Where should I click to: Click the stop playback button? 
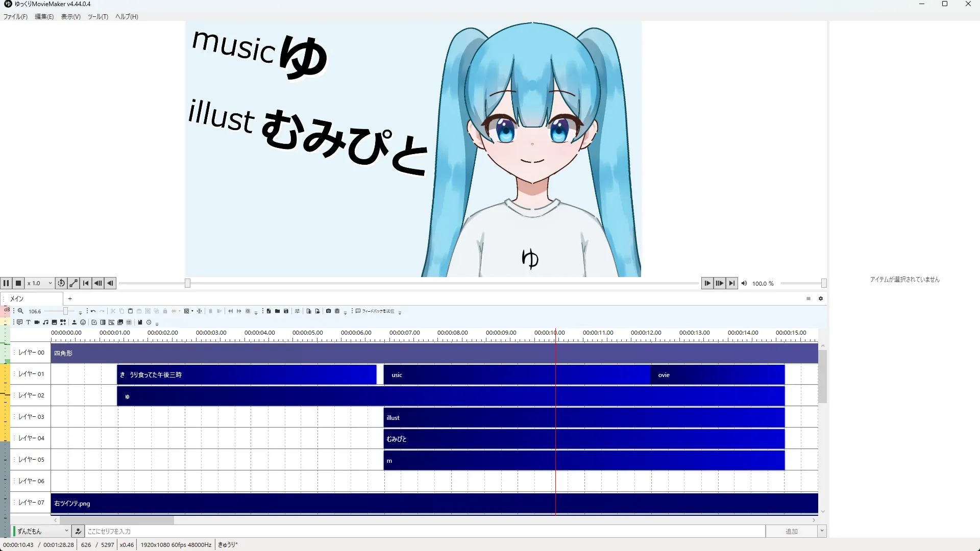click(x=18, y=283)
